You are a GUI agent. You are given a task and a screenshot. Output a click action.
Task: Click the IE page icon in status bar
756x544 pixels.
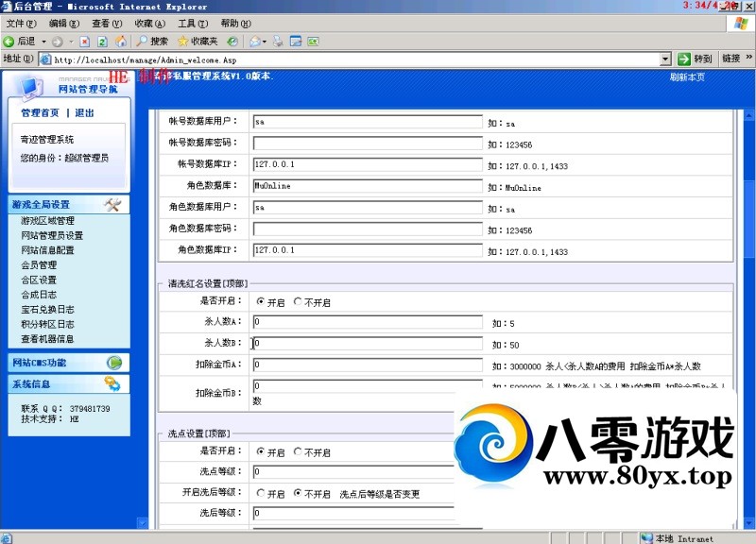[x=7, y=538]
